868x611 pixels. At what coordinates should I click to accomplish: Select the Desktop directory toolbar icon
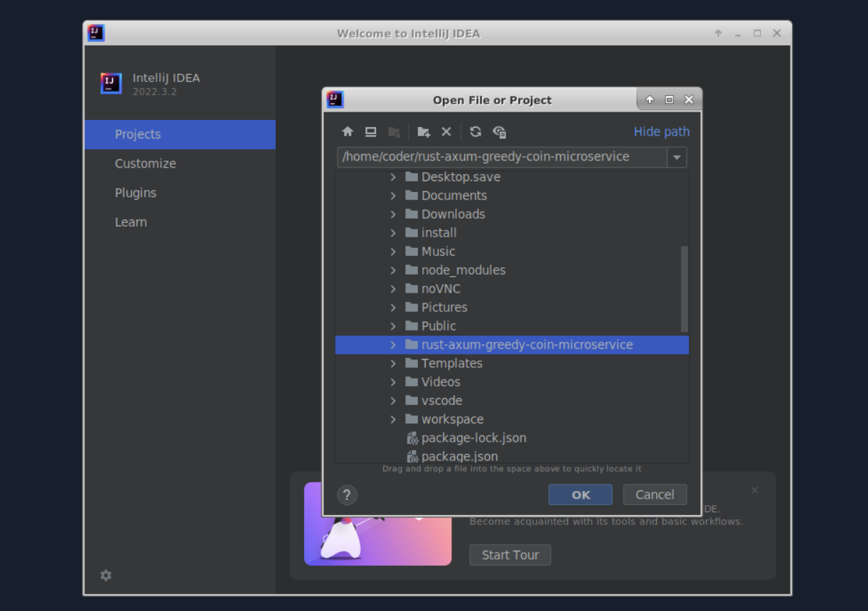coord(370,131)
